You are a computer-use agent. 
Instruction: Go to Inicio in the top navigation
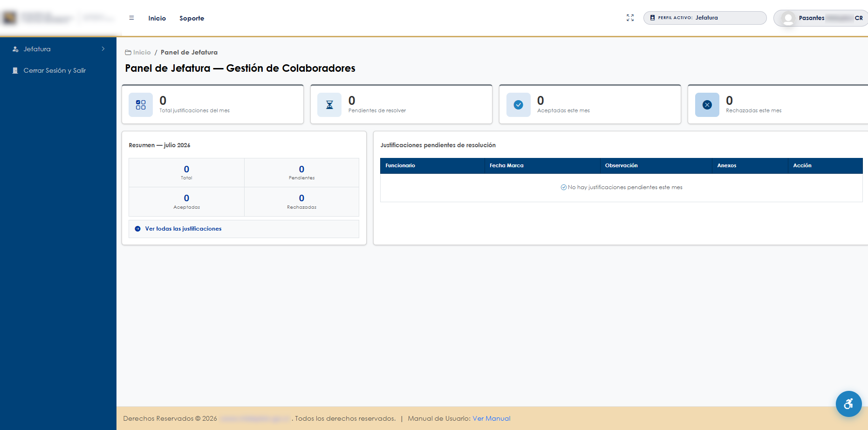(157, 18)
